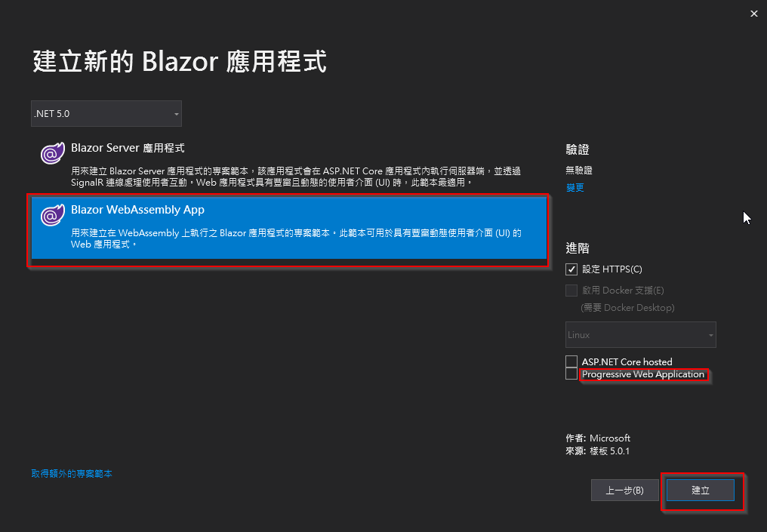This screenshot has width=767, height=532.
Task: Click the 來源: 樣板 5.0.1 text
Action: click(598, 451)
